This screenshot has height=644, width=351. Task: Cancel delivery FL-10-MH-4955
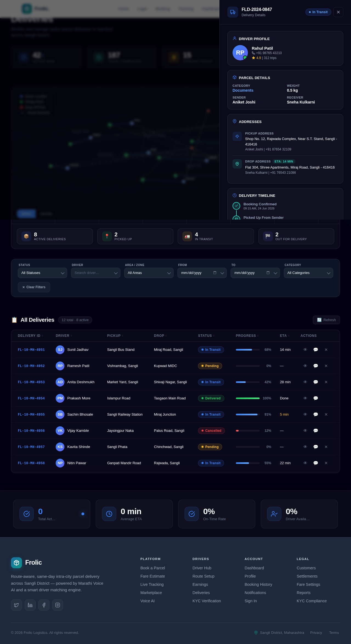(326, 415)
